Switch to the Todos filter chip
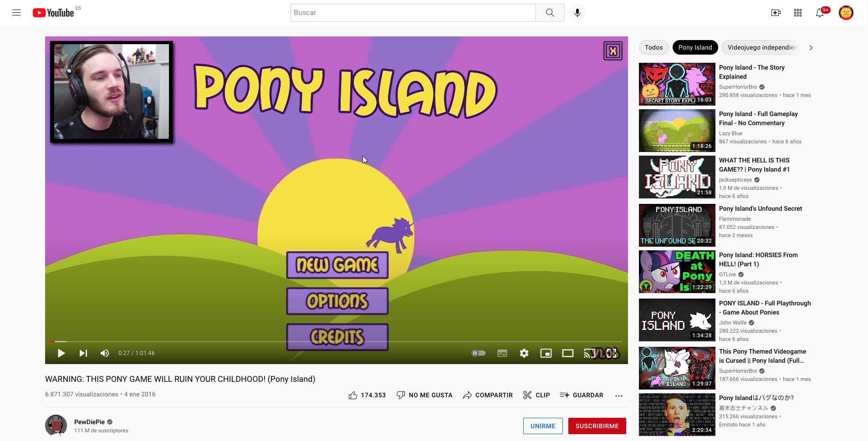Image resolution: width=868 pixels, height=441 pixels. tap(654, 47)
